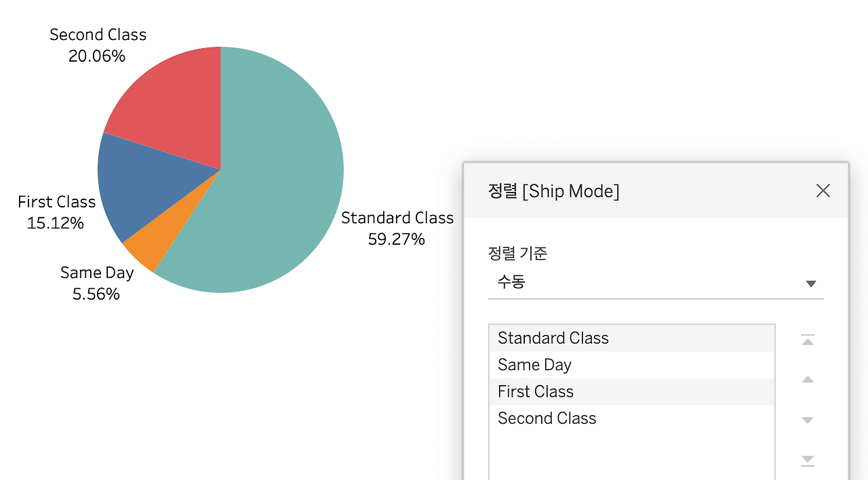868x480 pixels.
Task: Click the 정렬 [Ship Mode] dialog title
Action: [x=554, y=191]
